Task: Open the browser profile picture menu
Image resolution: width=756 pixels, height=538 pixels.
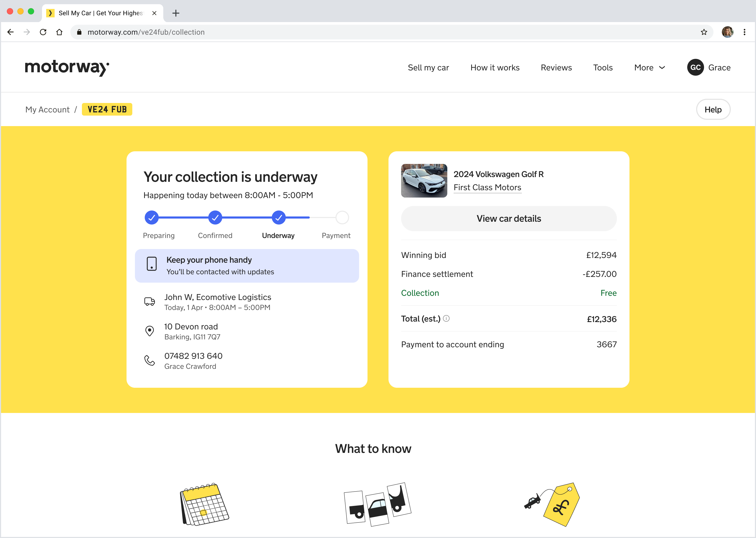Action: pyautogui.click(x=727, y=32)
